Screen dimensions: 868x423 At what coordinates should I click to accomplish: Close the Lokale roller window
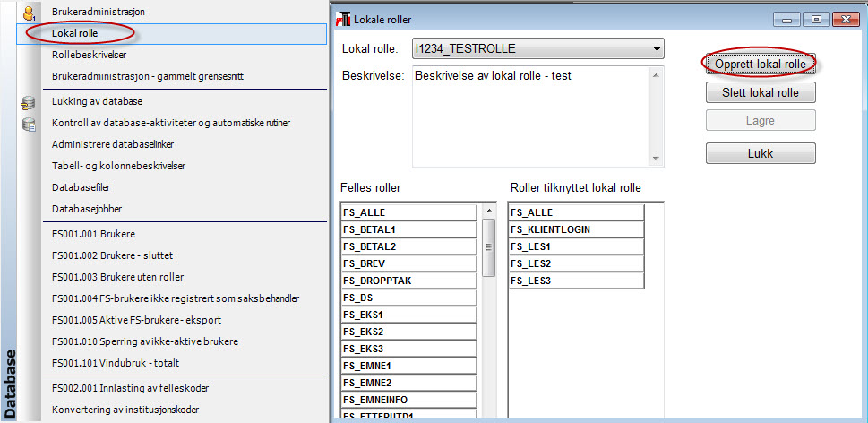[846, 20]
